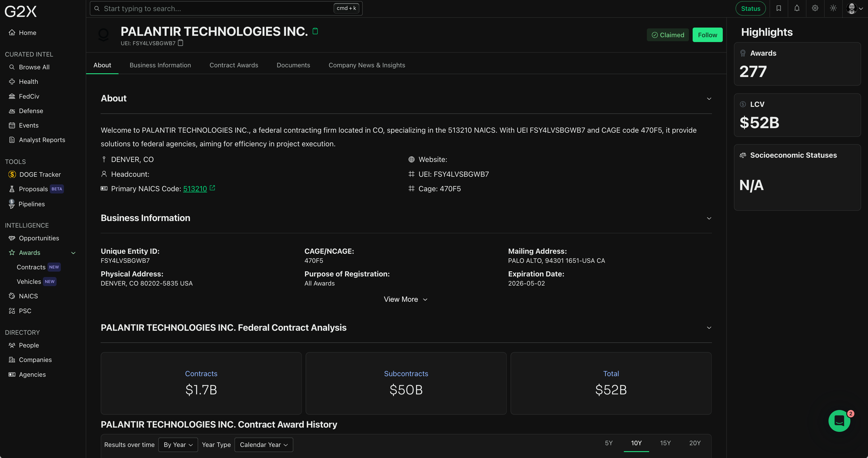Toggle light/dark theme sun icon
This screenshot has width=868, height=458.
pyautogui.click(x=833, y=9)
